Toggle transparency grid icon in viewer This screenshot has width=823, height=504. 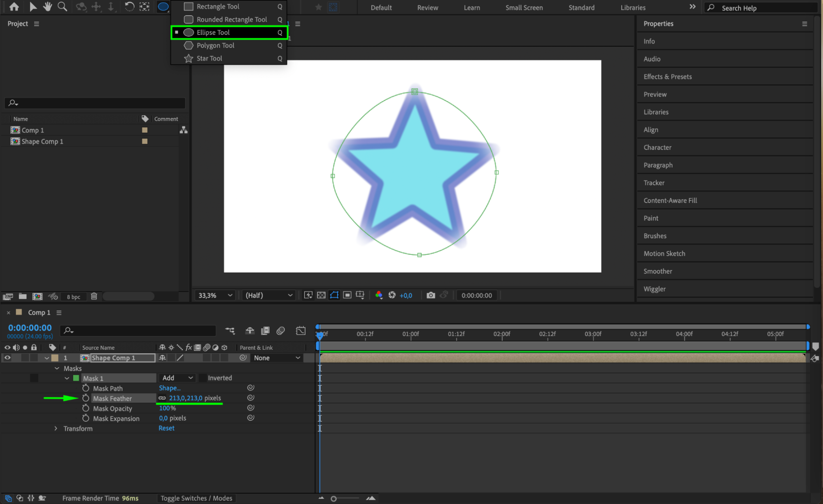(x=321, y=295)
